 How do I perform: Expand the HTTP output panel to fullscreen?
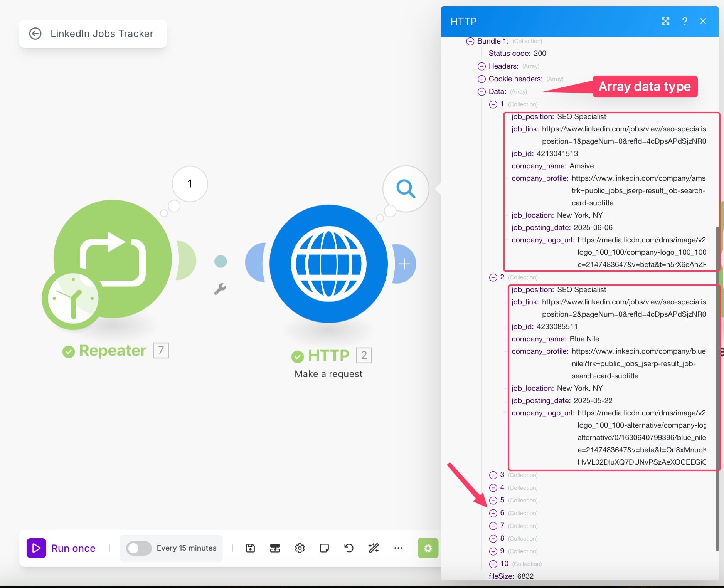665,21
